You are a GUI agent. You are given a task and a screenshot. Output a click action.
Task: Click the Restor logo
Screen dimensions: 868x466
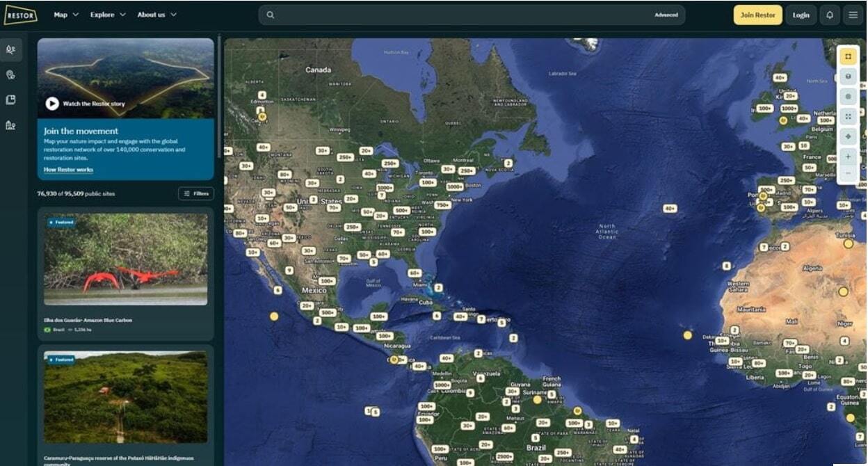point(20,15)
